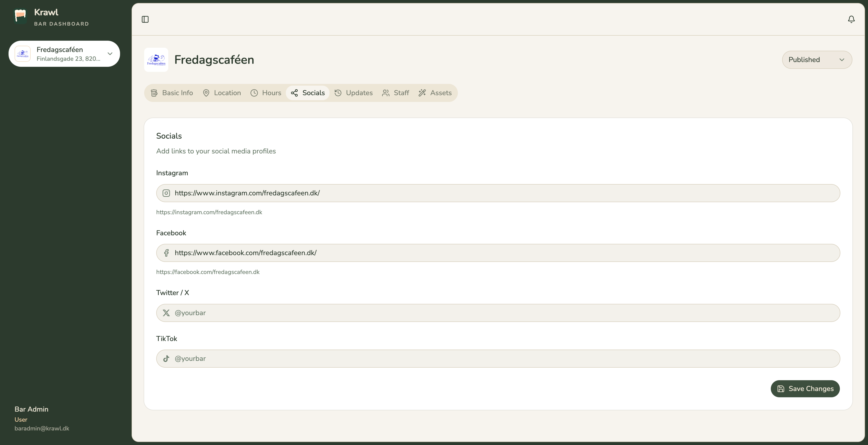
Task: Open the Staff tab
Action: pos(396,93)
